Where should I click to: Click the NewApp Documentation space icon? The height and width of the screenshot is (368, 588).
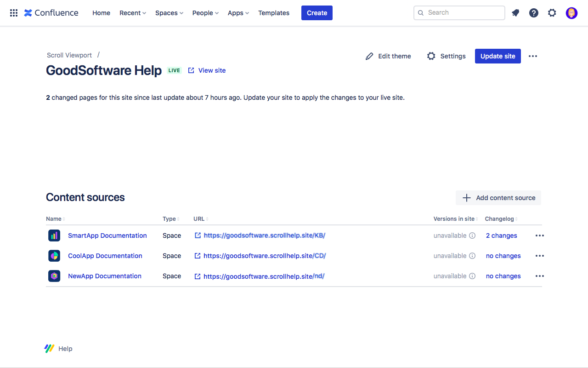[x=54, y=276]
